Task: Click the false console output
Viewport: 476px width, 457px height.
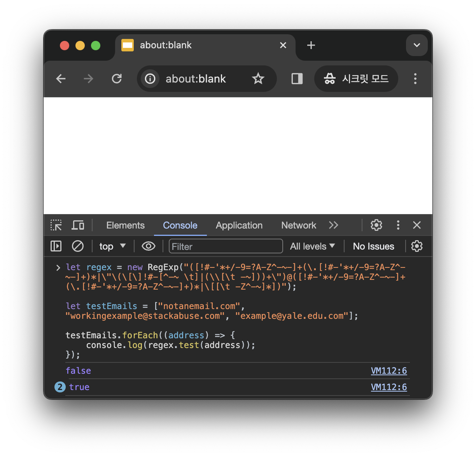Action: (x=78, y=371)
